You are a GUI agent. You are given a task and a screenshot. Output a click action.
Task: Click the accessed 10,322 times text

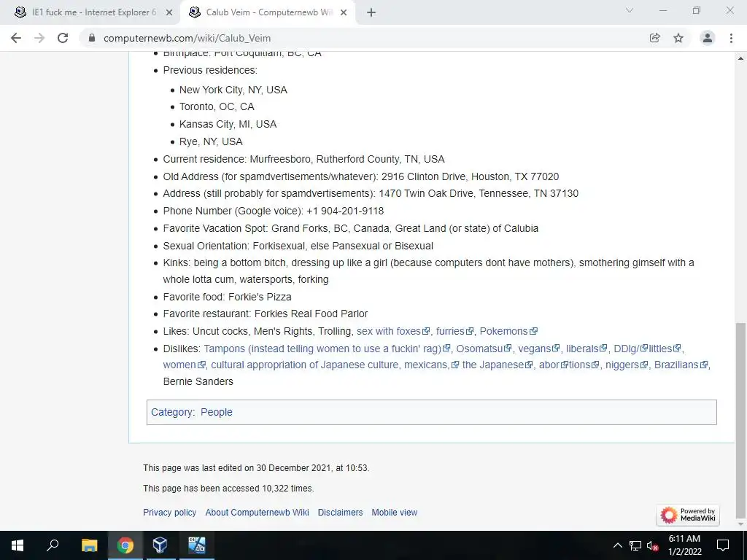(228, 489)
